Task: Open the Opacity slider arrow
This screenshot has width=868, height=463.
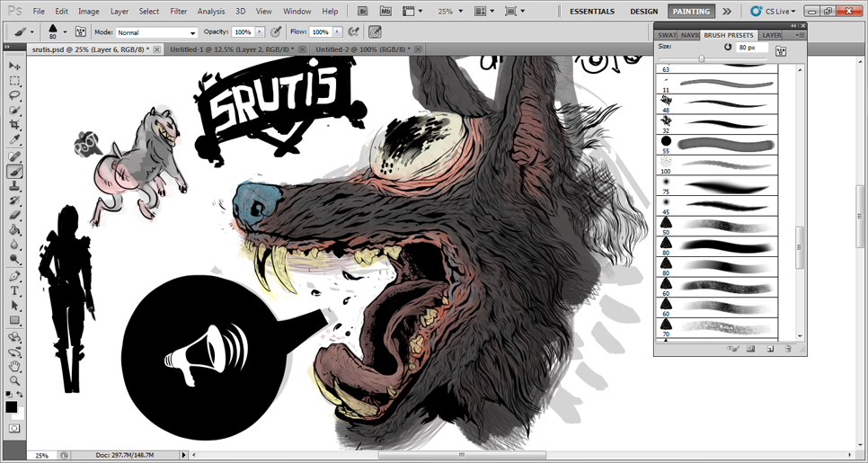Action: click(261, 32)
